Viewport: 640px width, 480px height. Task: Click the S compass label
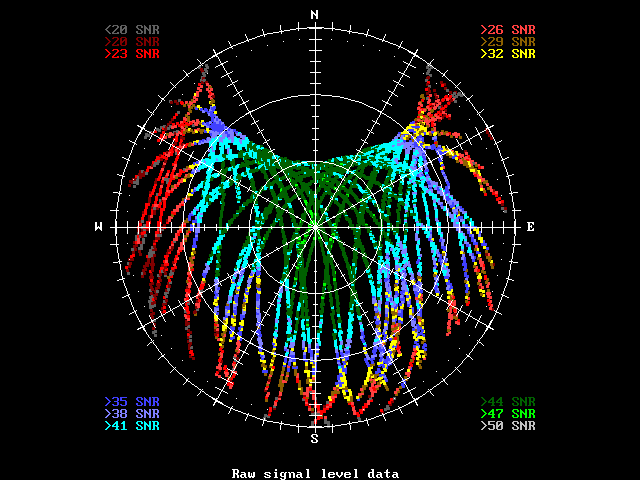pos(314,439)
